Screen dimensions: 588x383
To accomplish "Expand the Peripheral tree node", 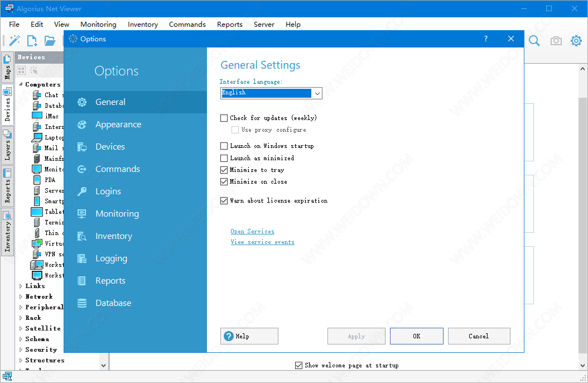I will tap(21, 307).
